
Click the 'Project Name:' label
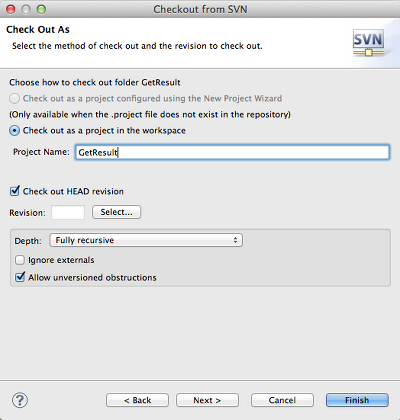(41, 152)
